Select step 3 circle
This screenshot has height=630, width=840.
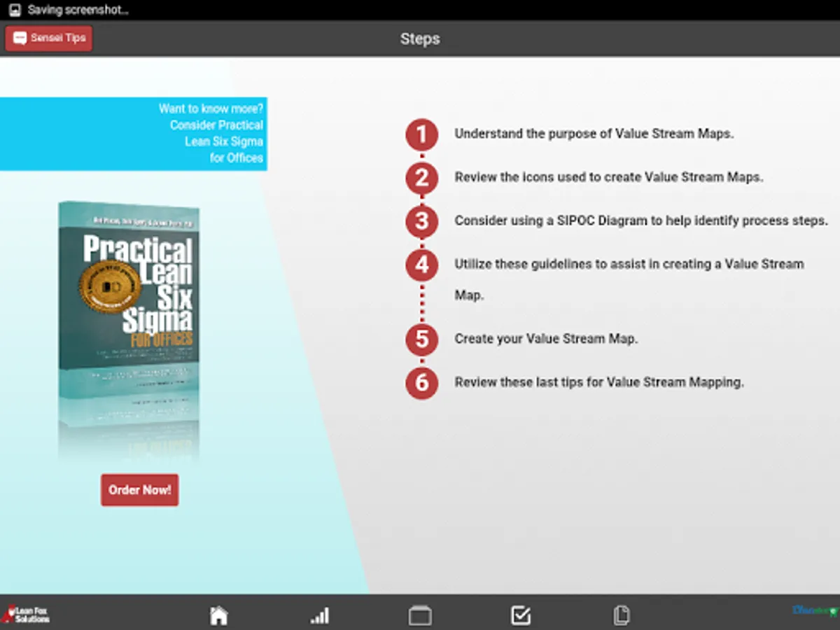tap(421, 222)
